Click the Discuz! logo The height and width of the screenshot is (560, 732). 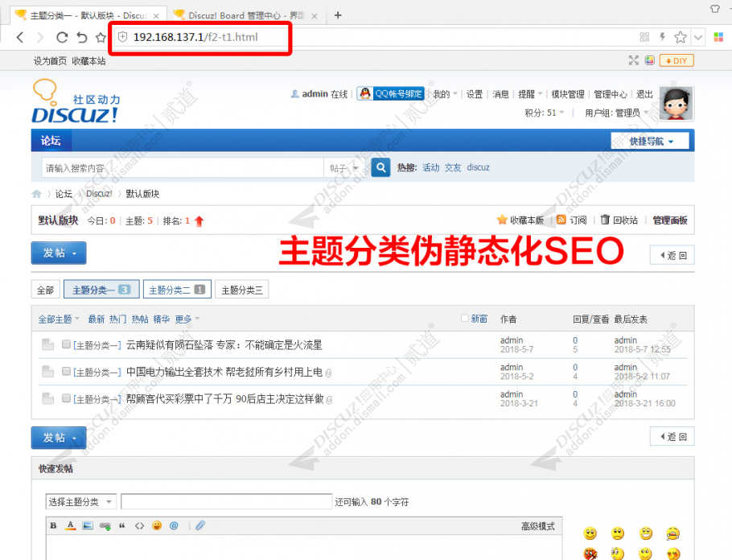pyautogui.click(x=76, y=102)
